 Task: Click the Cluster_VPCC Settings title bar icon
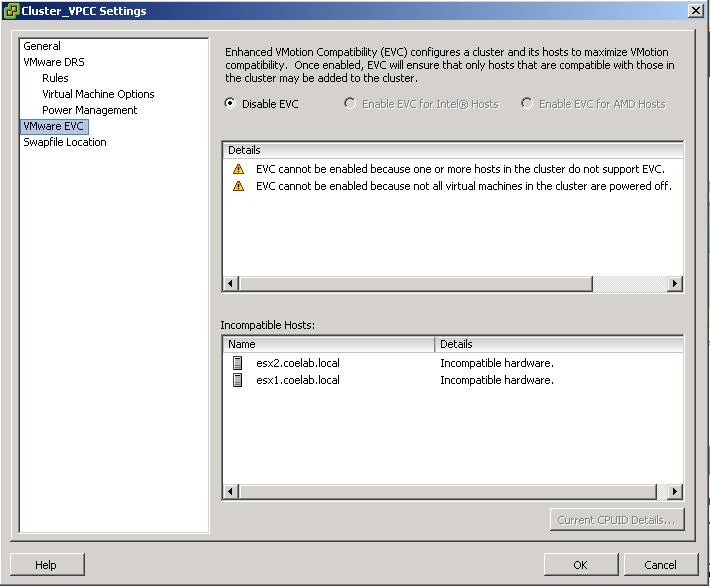coord(11,11)
